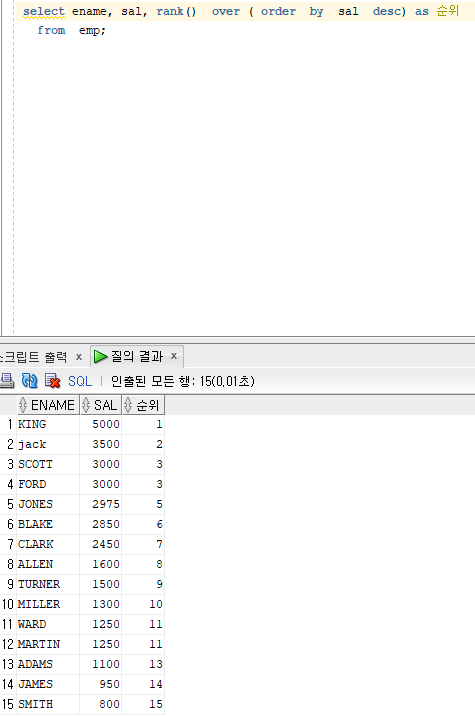Place cursor on 'select' keyword in editor

tap(44, 11)
